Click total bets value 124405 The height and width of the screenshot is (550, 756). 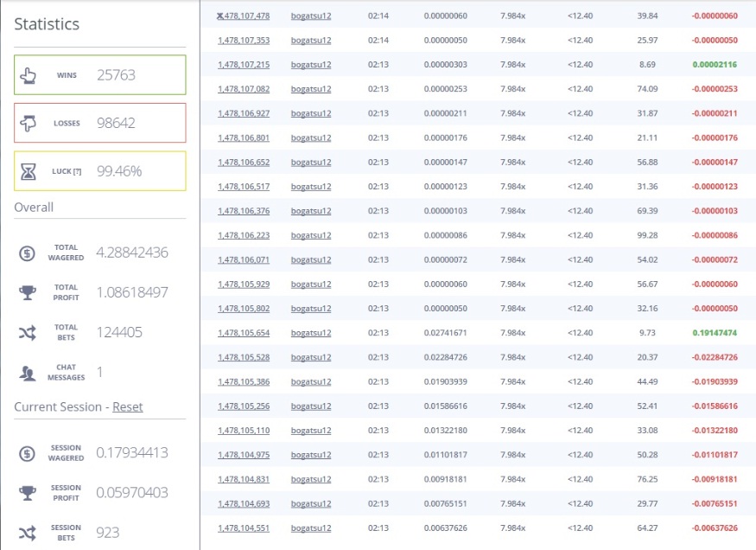tap(119, 332)
